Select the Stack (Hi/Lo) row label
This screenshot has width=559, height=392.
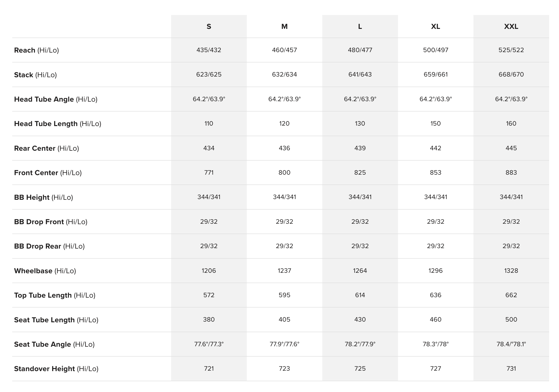(35, 75)
